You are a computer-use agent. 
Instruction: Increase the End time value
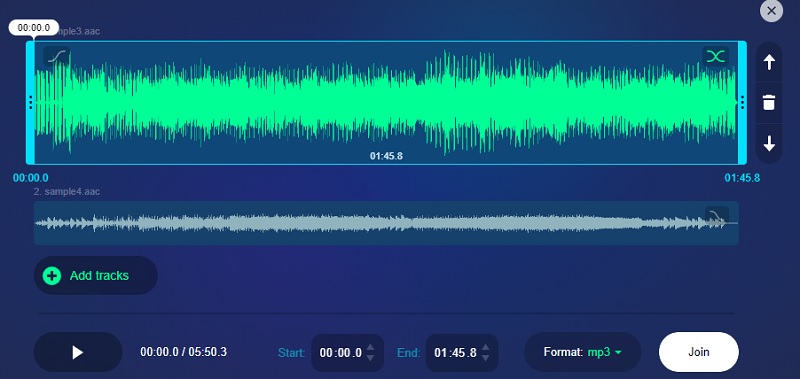click(485, 347)
